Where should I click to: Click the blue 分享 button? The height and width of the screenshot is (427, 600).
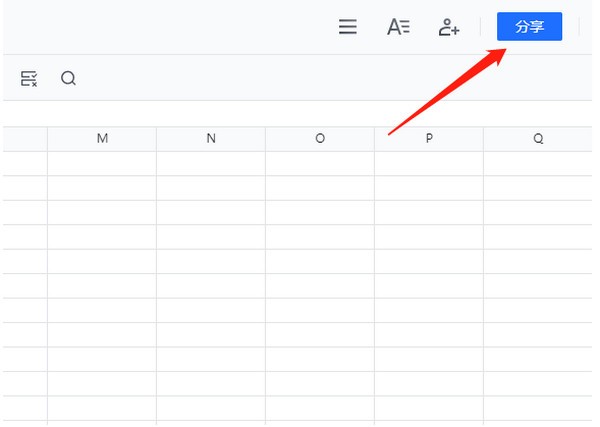[529, 27]
